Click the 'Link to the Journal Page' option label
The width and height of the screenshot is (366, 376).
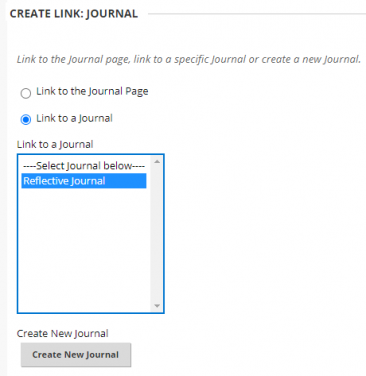pos(92,91)
